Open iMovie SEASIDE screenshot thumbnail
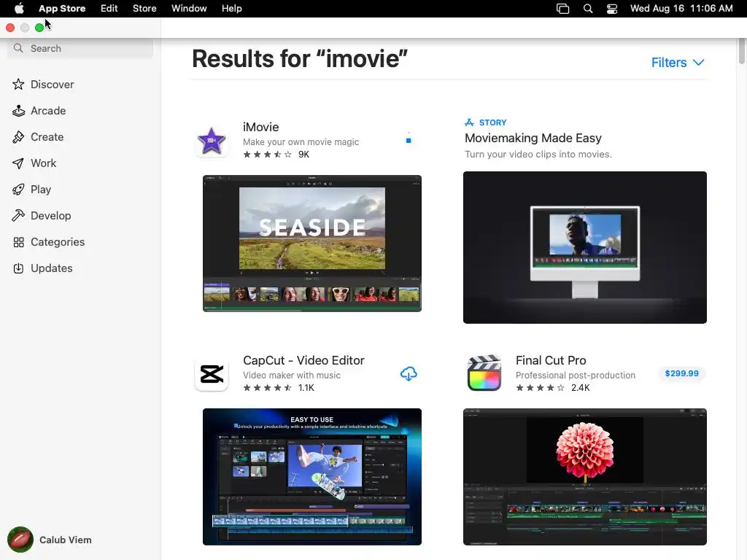This screenshot has width=747, height=560. click(x=312, y=244)
